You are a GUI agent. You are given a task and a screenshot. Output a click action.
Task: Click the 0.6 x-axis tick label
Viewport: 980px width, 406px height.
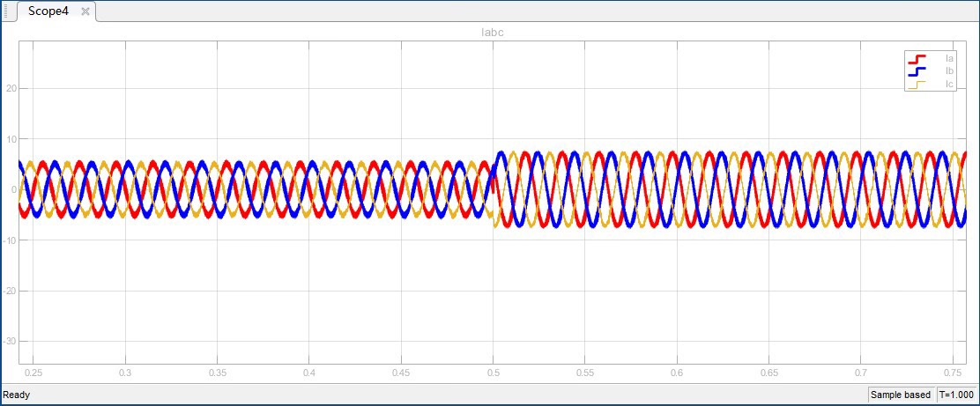point(677,373)
